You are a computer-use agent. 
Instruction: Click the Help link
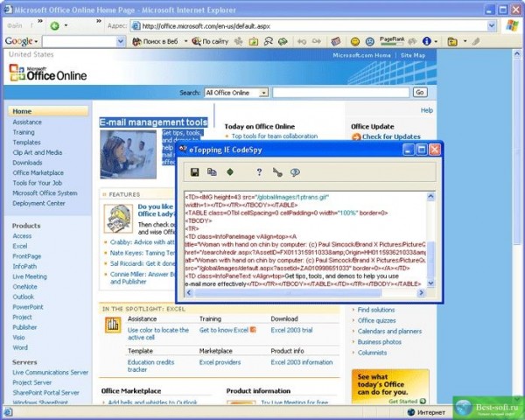pos(427,110)
